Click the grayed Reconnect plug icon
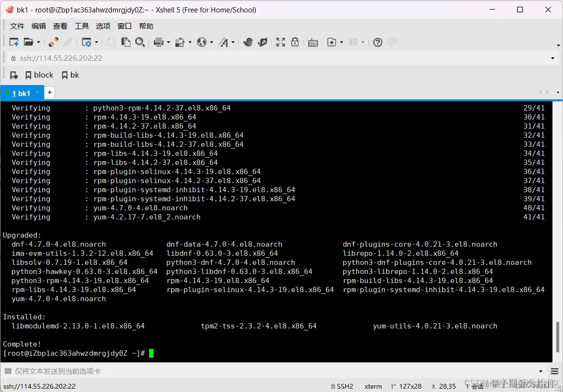 point(68,43)
